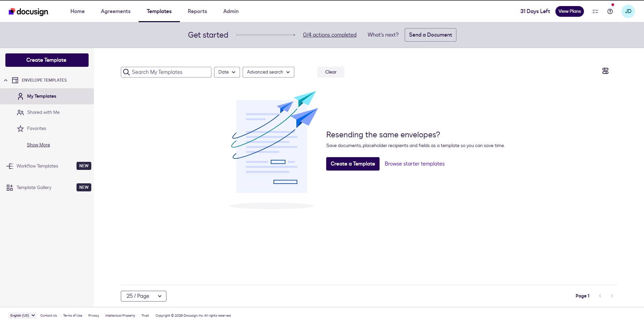Open Trust footer link
This screenshot has height=324, width=644.
pos(145,316)
